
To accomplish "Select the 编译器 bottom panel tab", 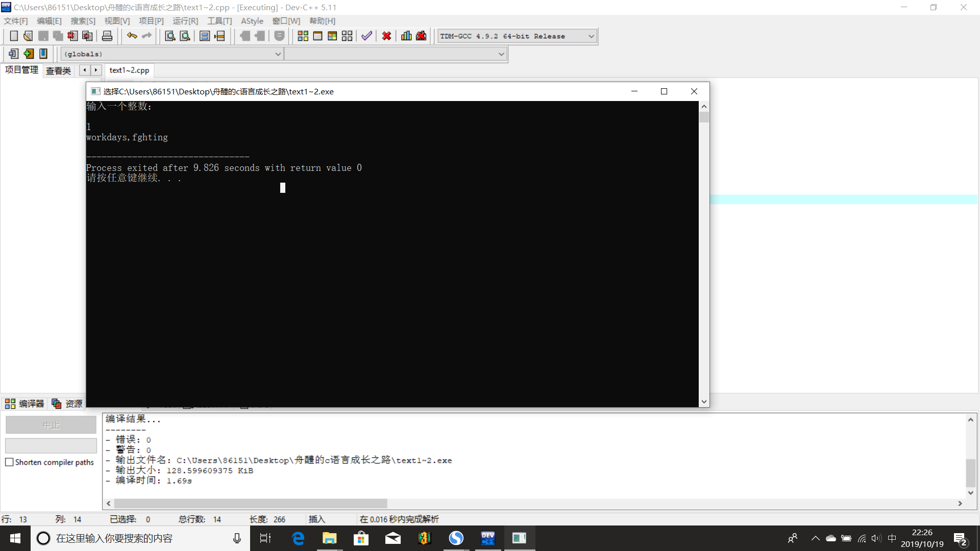I will click(x=25, y=404).
